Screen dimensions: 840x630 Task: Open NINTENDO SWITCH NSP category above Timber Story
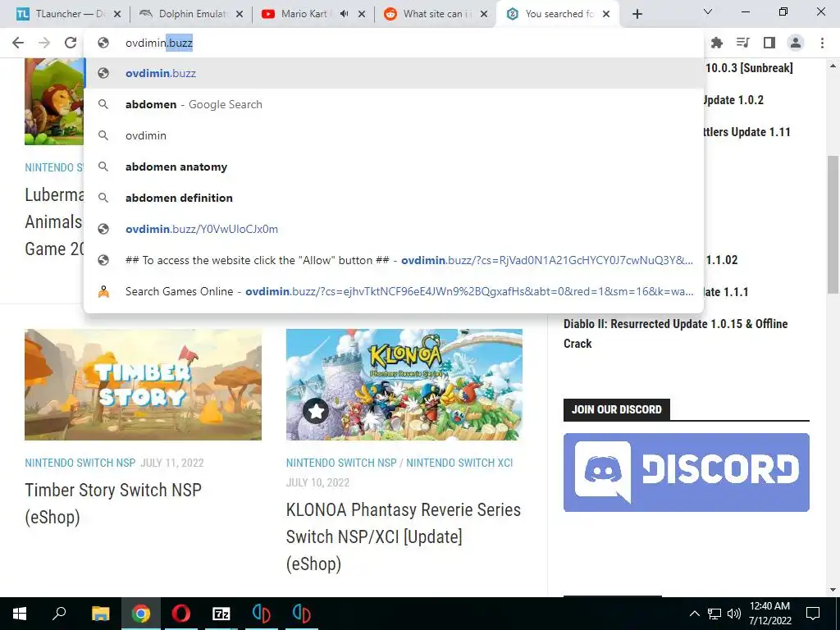pyautogui.click(x=80, y=463)
